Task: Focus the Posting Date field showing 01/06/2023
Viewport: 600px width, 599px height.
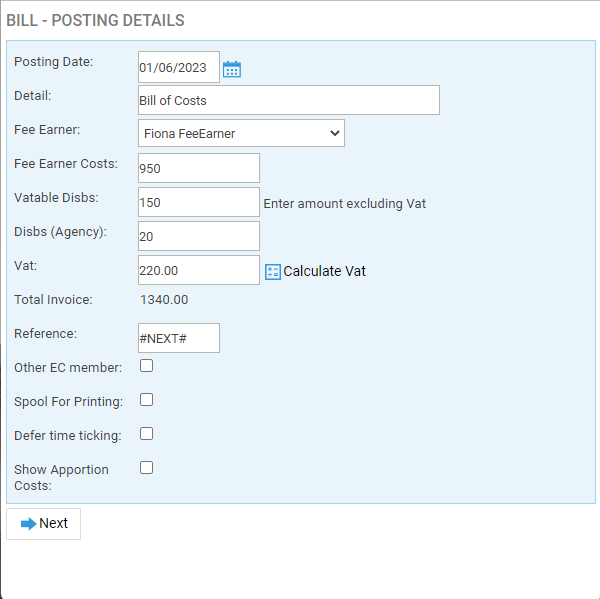Action: [179, 67]
